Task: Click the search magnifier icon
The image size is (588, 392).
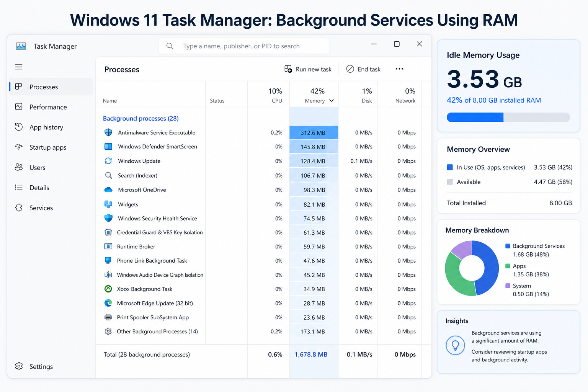Action: (x=170, y=46)
